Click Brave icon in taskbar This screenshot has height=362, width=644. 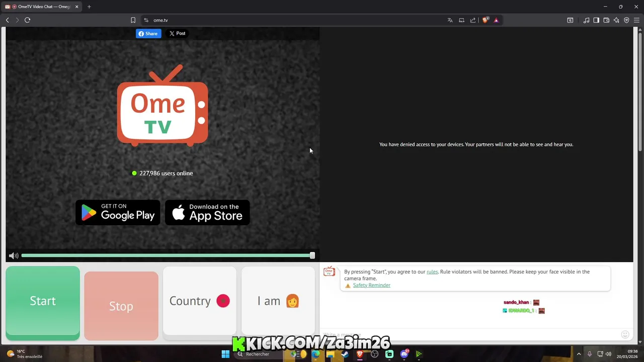point(360,354)
